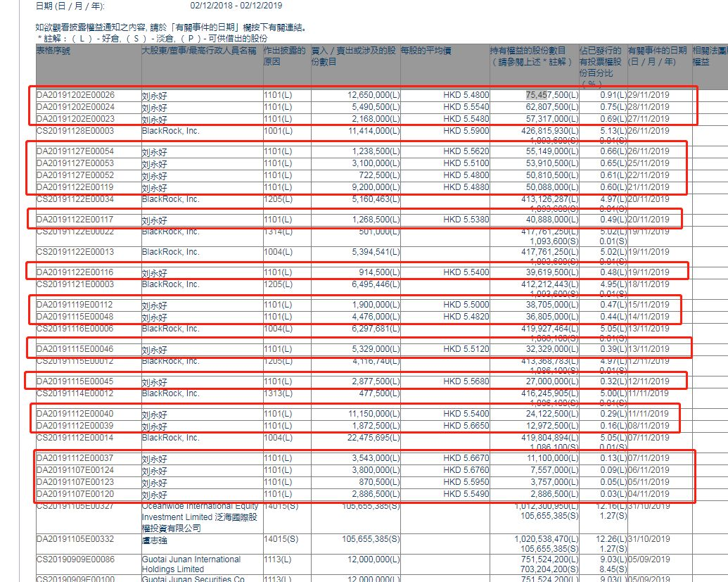728x582 pixels.
Task: Click the average price HKD 5.5900
Action: pos(466,131)
